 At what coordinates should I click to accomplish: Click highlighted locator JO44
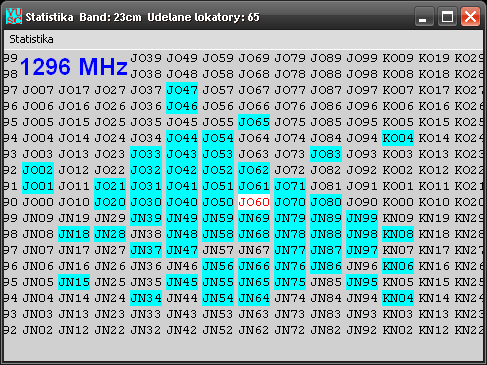click(x=182, y=138)
